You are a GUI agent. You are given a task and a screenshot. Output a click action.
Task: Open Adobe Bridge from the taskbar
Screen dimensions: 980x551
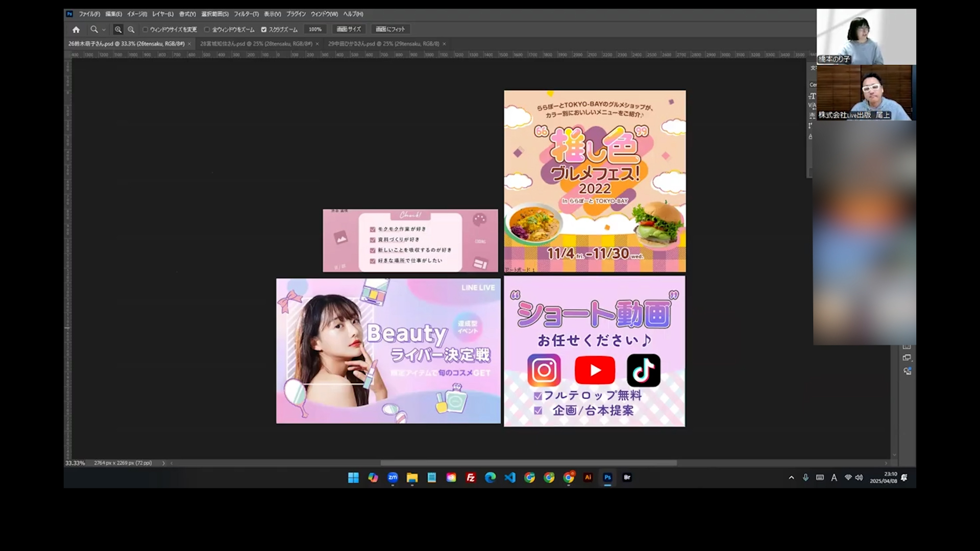[627, 478]
